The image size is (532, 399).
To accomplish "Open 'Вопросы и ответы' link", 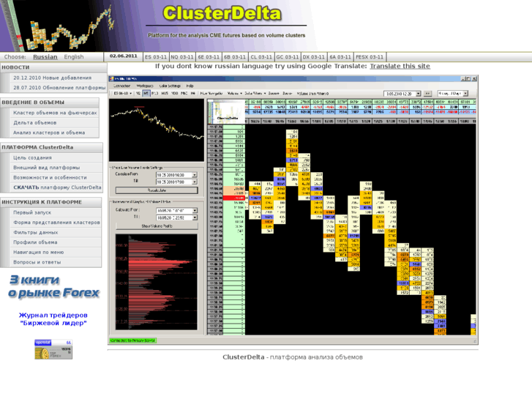I will [x=37, y=262].
